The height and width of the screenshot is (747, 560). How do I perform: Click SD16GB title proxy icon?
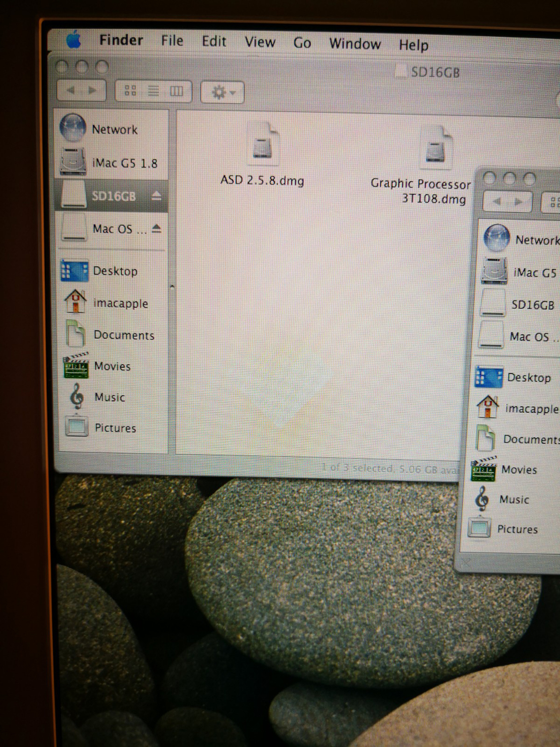400,71
